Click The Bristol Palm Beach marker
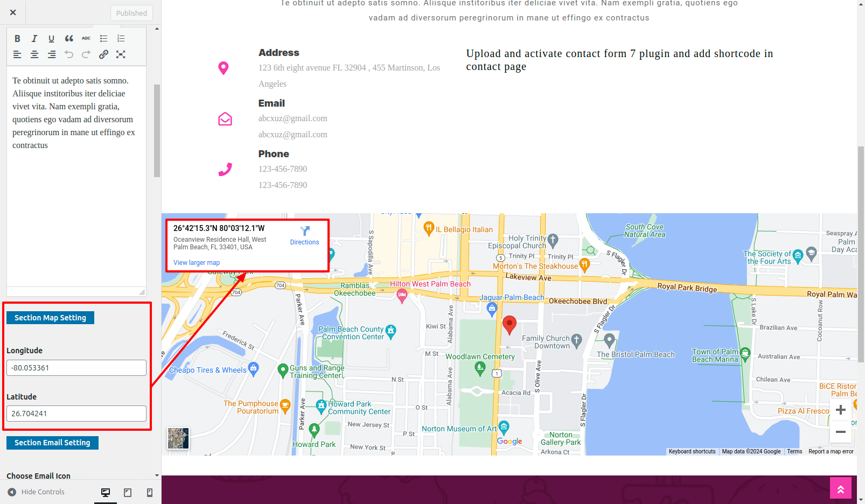The height and width of the screenshot is (504, 865). click(x=609, y=340)
